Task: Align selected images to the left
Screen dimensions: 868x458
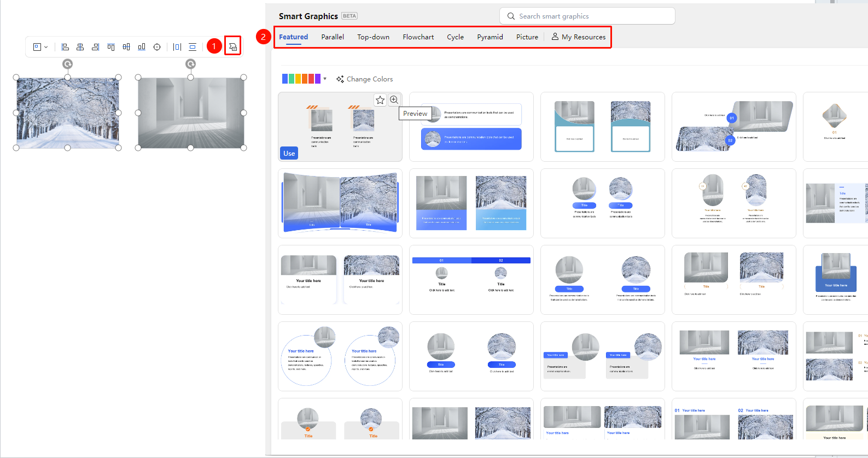Action: (65, 47)
